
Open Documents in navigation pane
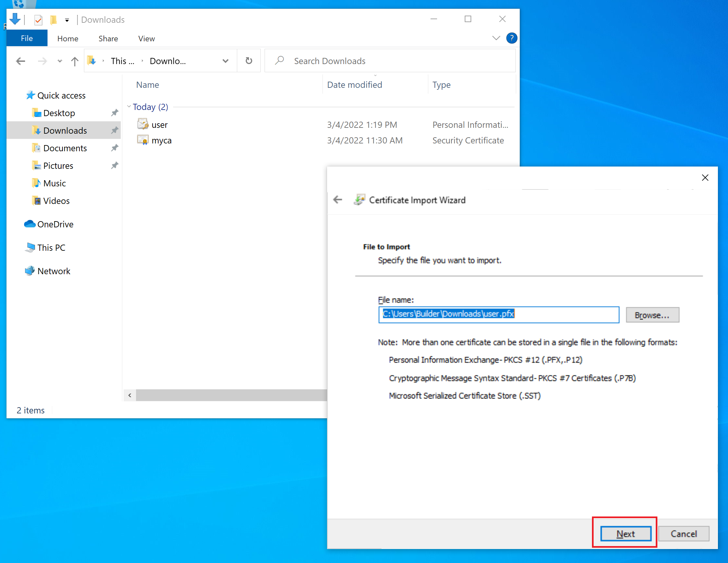(65, 148)
